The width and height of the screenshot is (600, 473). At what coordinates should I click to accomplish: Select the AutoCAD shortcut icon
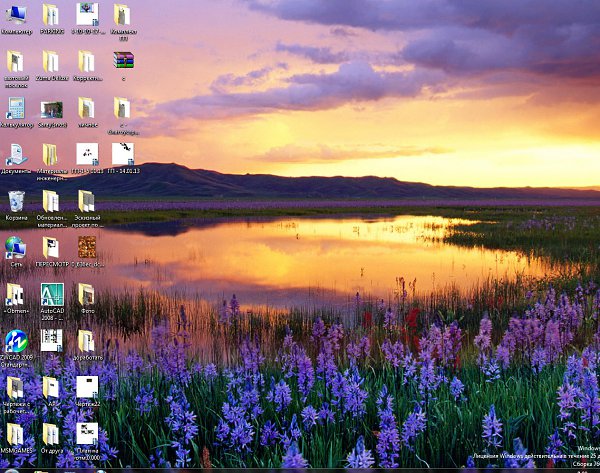tap(52, 294)
